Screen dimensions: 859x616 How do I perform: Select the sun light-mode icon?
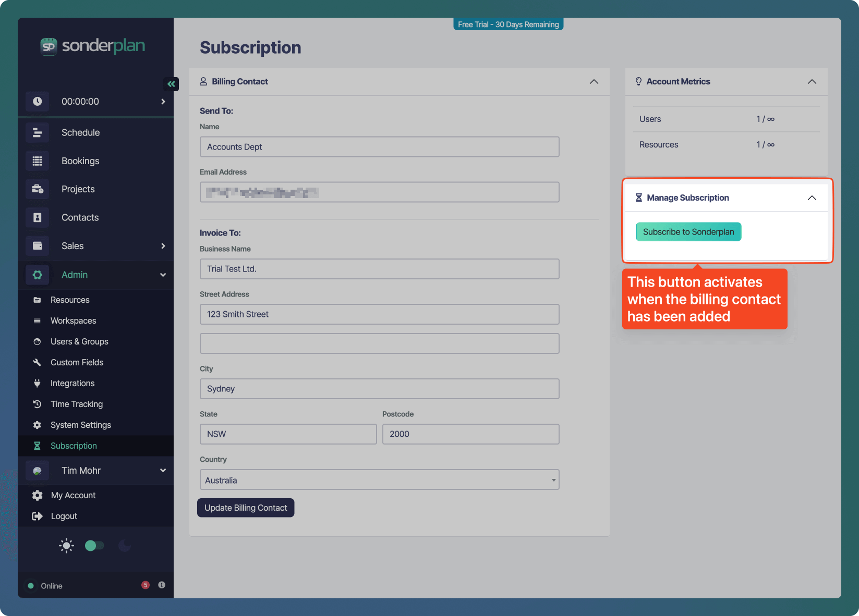pos(66,546)
